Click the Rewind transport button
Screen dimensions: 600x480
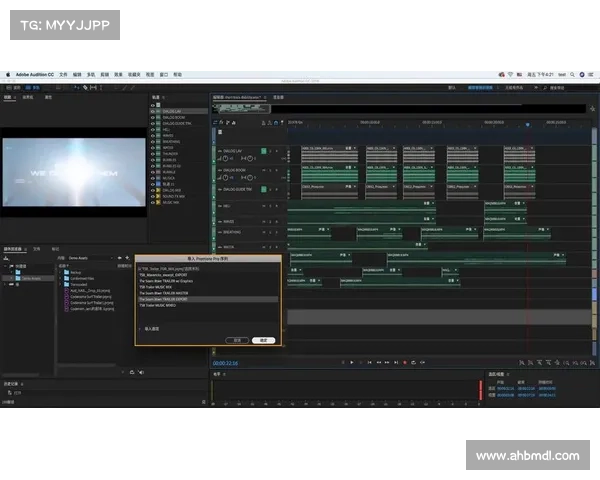[379, 362]
